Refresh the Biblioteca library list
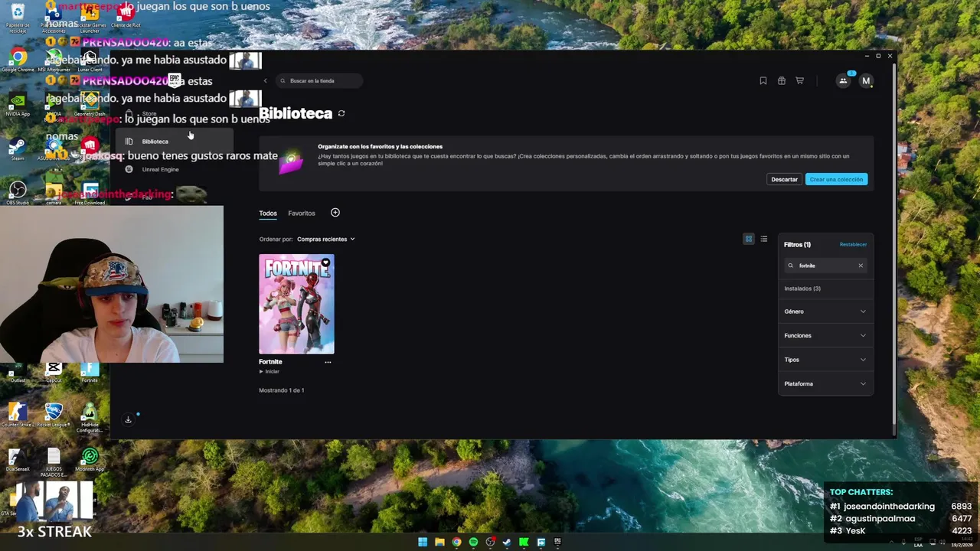Image resolution: width=980 pixels, height=551 pixels. [x=341, y=113]
